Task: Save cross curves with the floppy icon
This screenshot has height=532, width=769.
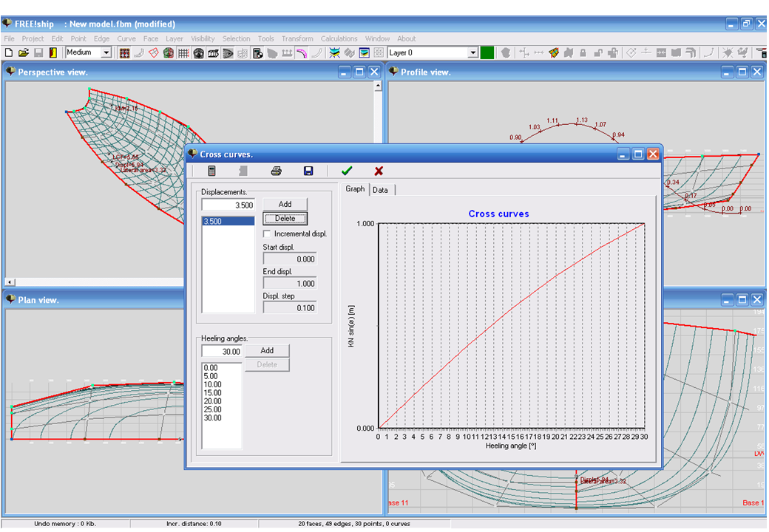Action: click(308, 171)
